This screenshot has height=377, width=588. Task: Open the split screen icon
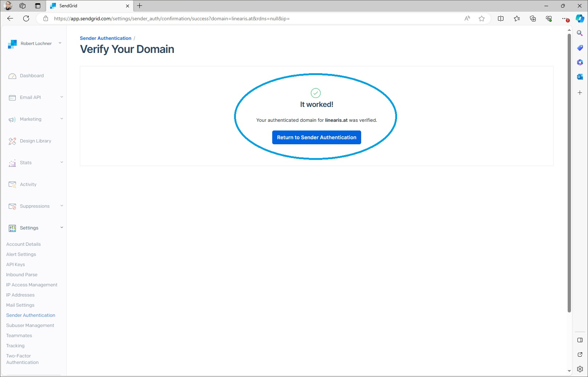pyautogui.click(x=501, y=18)
